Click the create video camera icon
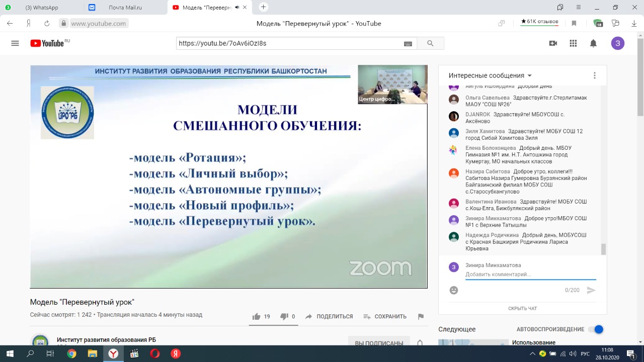 tap(553, 43)
